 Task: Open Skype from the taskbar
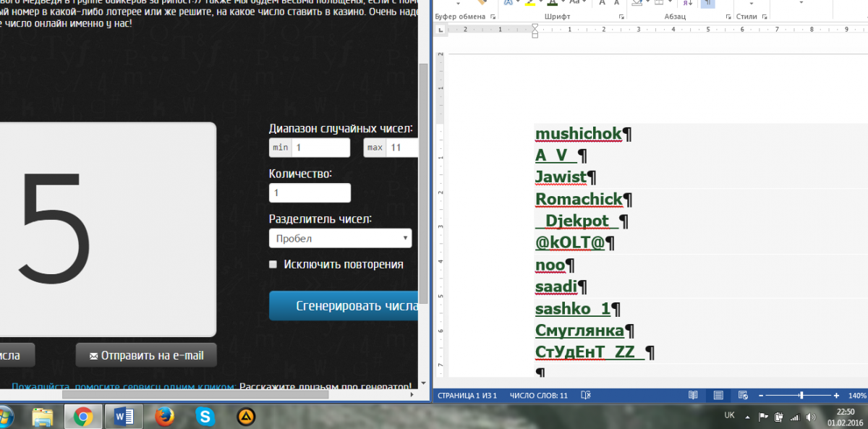tap(205, 417)
